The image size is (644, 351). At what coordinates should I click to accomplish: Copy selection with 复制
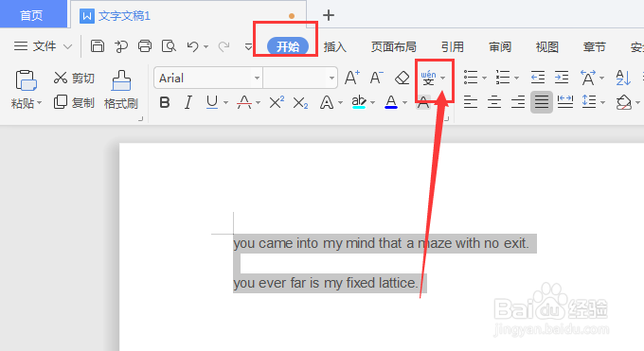(74, 102)
